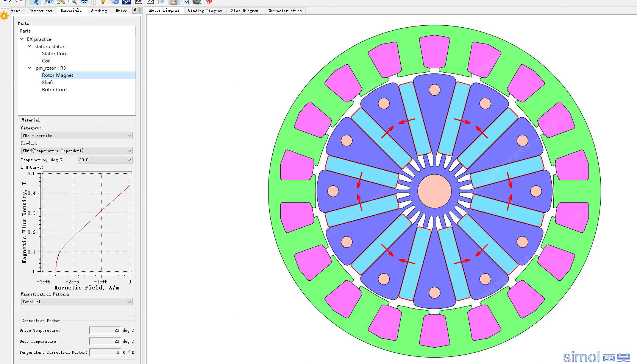Select EX practice in Parts tree
Screen dimensions: 637x364
(x=39, y=39)
